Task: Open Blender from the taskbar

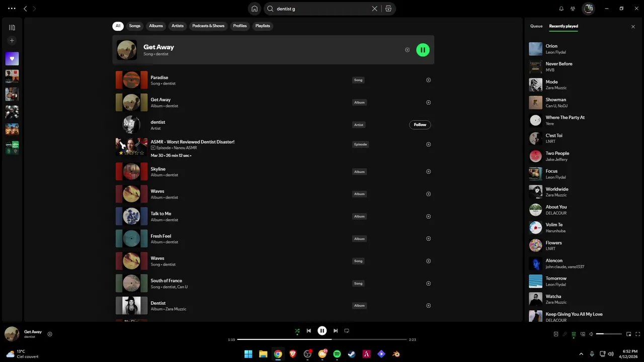Action: point(396,354)
